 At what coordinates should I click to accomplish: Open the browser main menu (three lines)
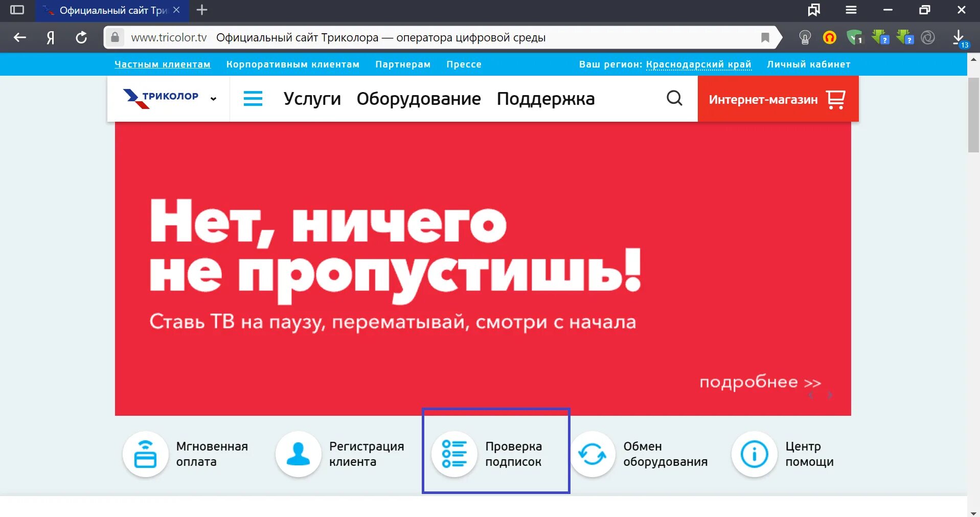pyautogui.click(x=851, y=10)
